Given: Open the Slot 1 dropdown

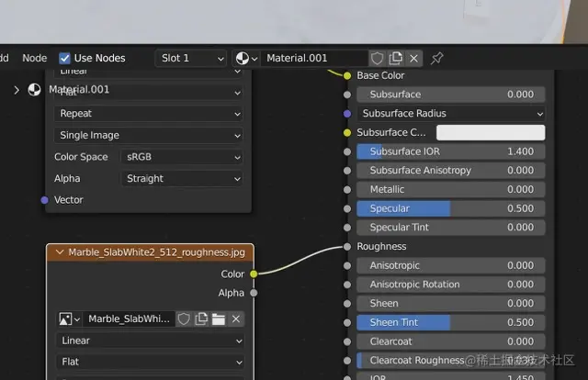Looking at the screenshot, I should [x=191, y=58].
